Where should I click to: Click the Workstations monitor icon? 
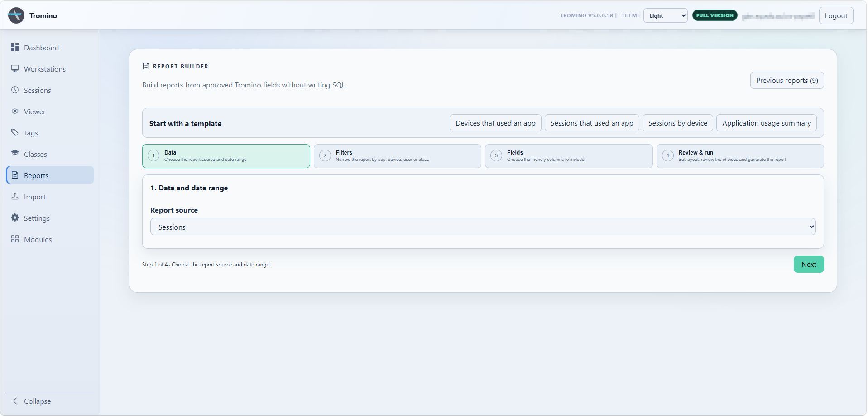click(x=15, y=69)
